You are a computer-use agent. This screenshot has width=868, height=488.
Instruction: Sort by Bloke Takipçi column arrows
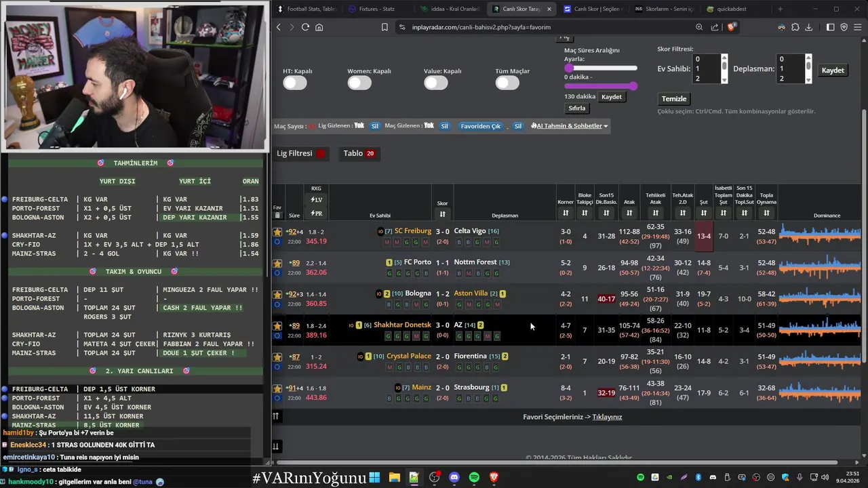(x=585, y=213)
